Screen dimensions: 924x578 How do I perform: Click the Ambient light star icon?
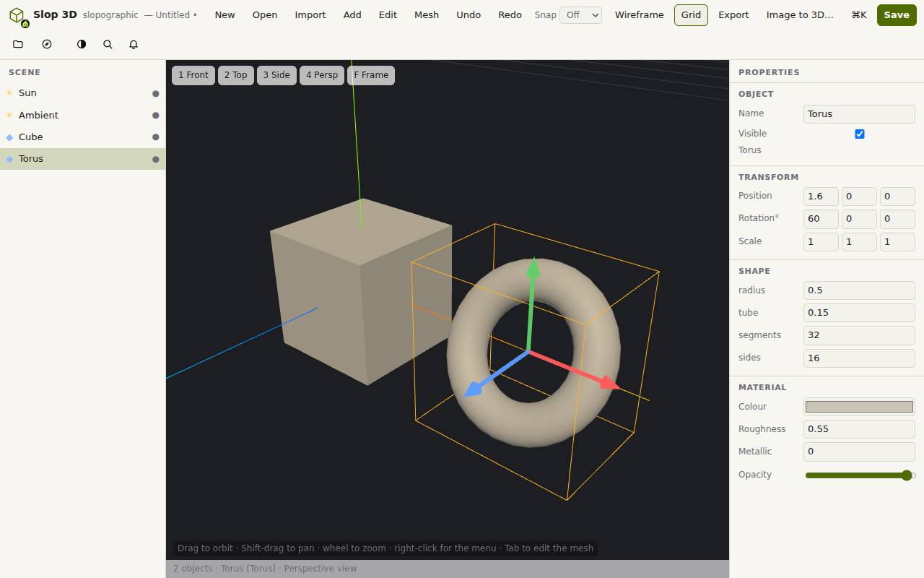pos(9,116)
